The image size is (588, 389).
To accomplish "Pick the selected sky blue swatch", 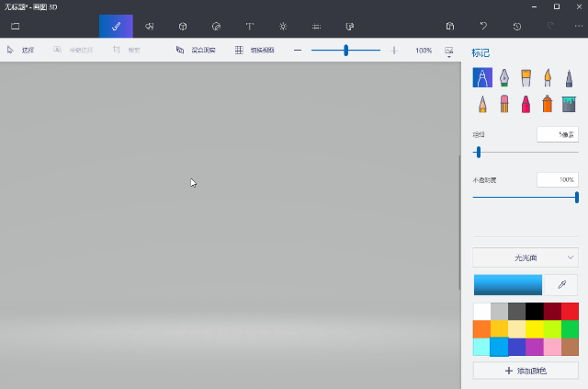I will pos(499,347).
